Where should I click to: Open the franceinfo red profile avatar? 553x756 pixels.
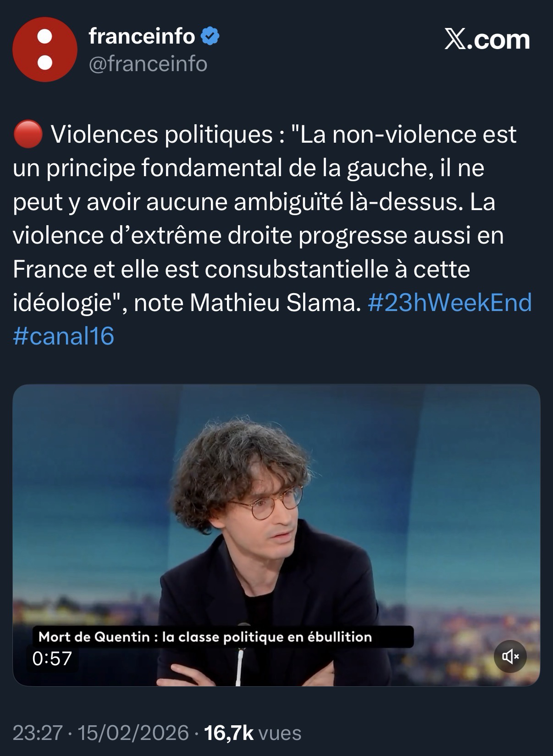[44, 50]
